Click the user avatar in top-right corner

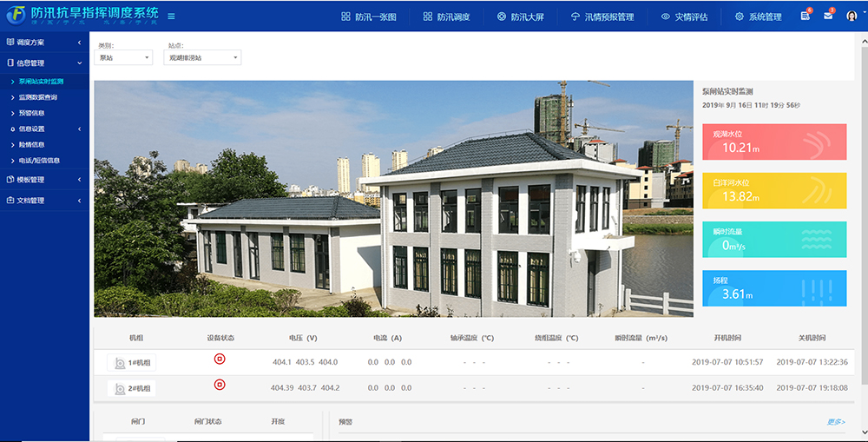coord(851,16)
